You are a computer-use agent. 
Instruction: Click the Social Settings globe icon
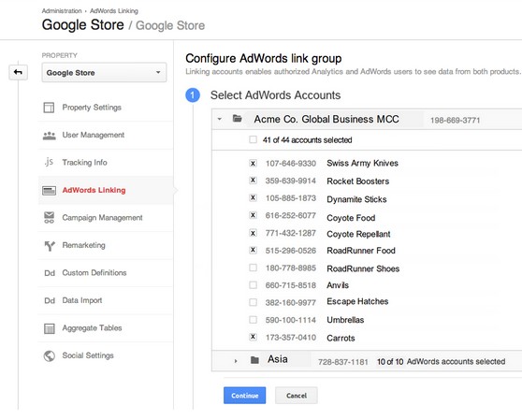click(50, 355)
